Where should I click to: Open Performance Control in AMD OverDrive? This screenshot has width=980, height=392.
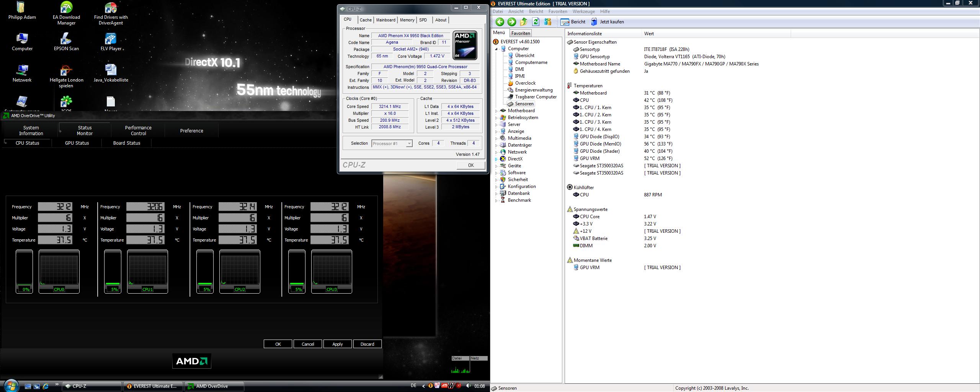click(x=138, y=131)
